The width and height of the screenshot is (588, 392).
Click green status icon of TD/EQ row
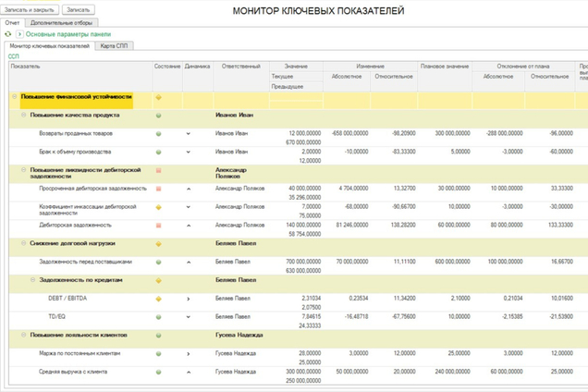(x=159, y=317)
